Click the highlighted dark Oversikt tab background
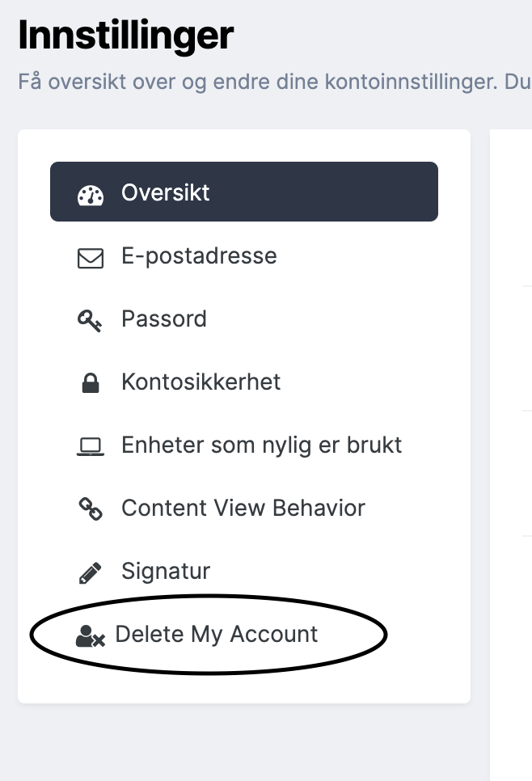 [244, 192]
